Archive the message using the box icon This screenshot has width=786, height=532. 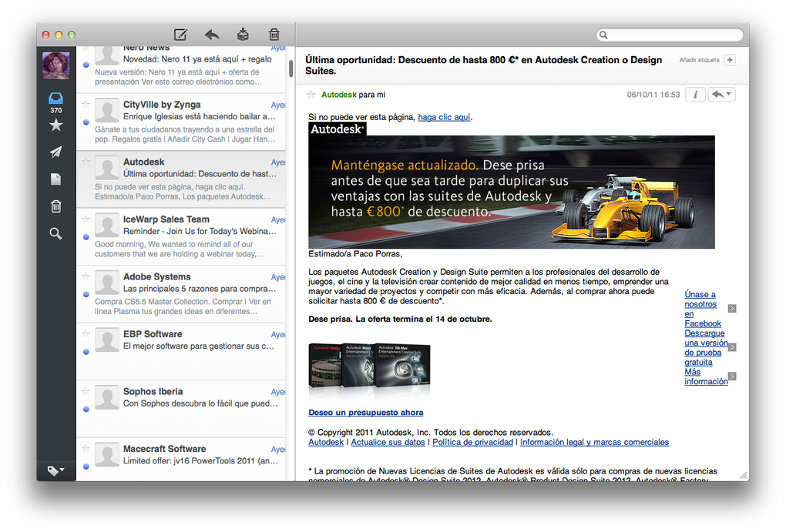pos(242,35)
